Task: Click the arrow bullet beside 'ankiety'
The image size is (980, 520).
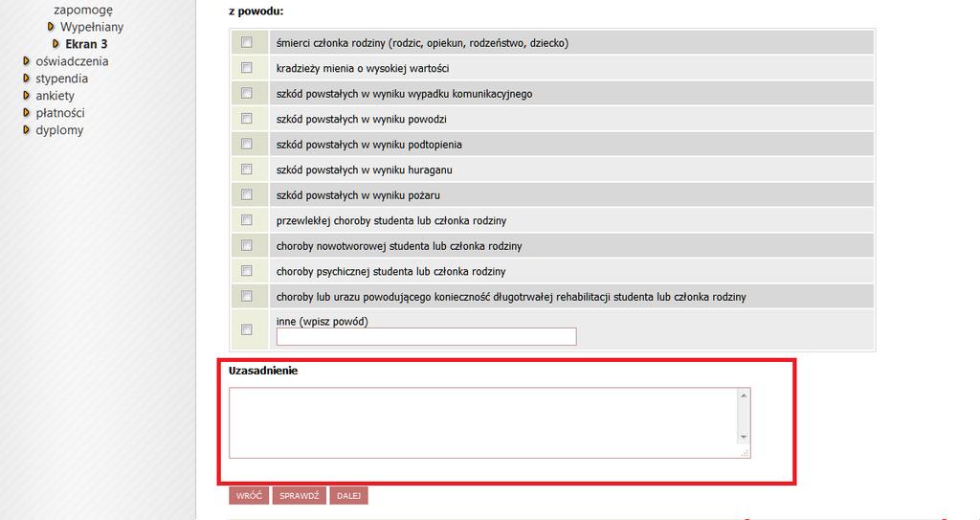Action: pyautogui.click(x=26, y=96)
